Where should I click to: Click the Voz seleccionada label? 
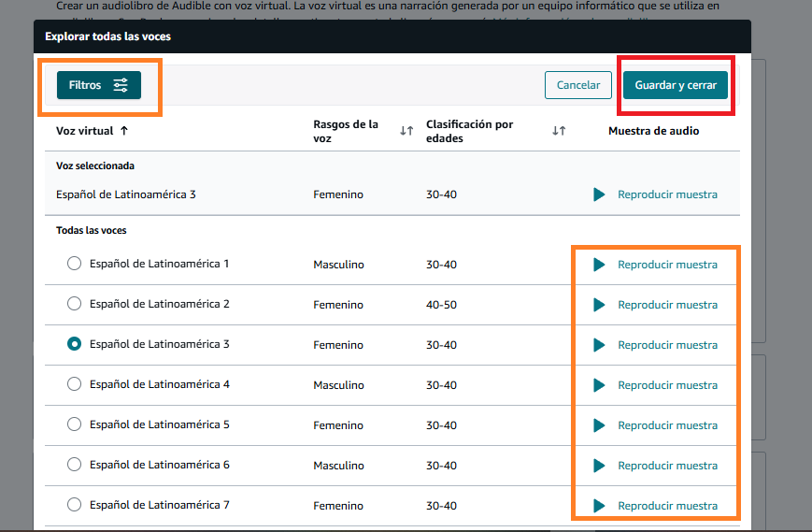(95, 165)
